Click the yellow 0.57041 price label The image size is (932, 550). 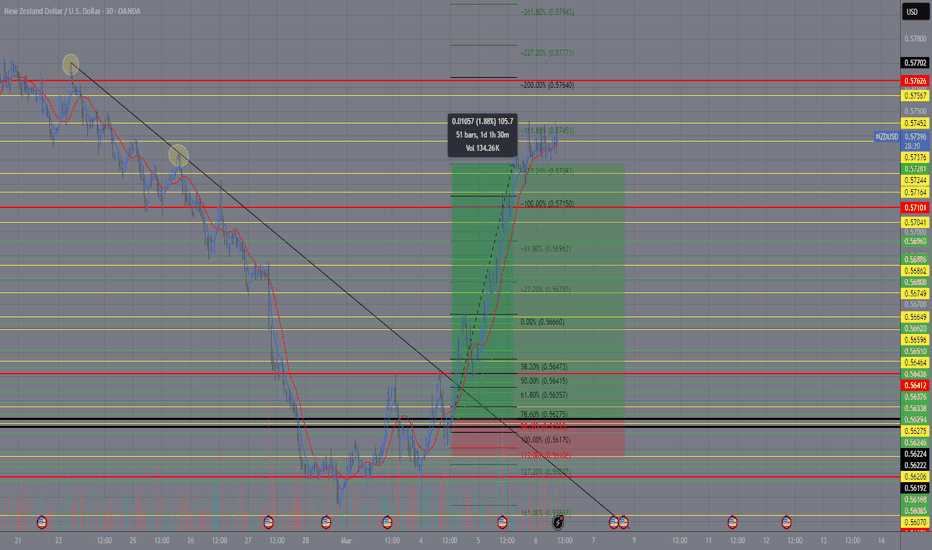point(915,222)
